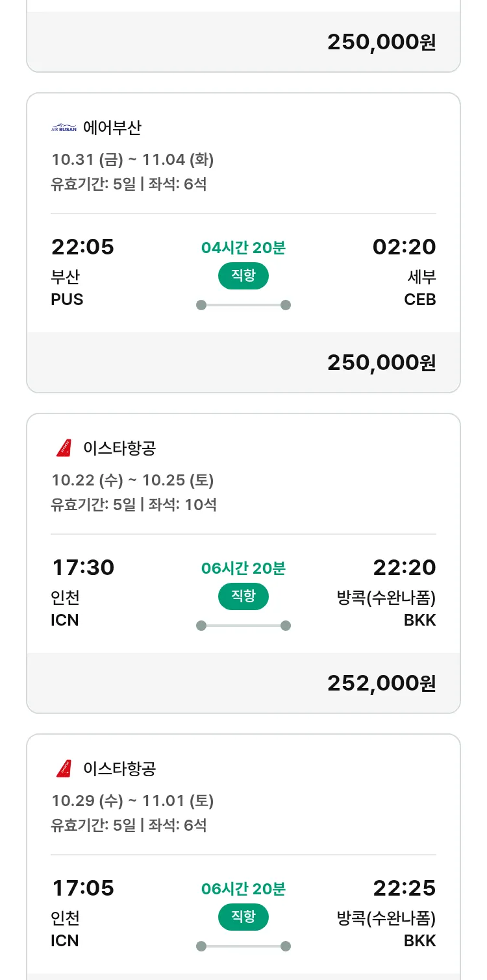Click the Air Busan airline logo
The height and width of the screenshot is (980, 487).
(x=64, y=128)
